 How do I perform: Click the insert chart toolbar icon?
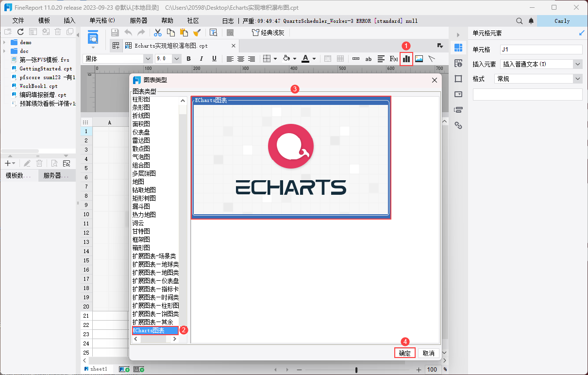point(406,59)
